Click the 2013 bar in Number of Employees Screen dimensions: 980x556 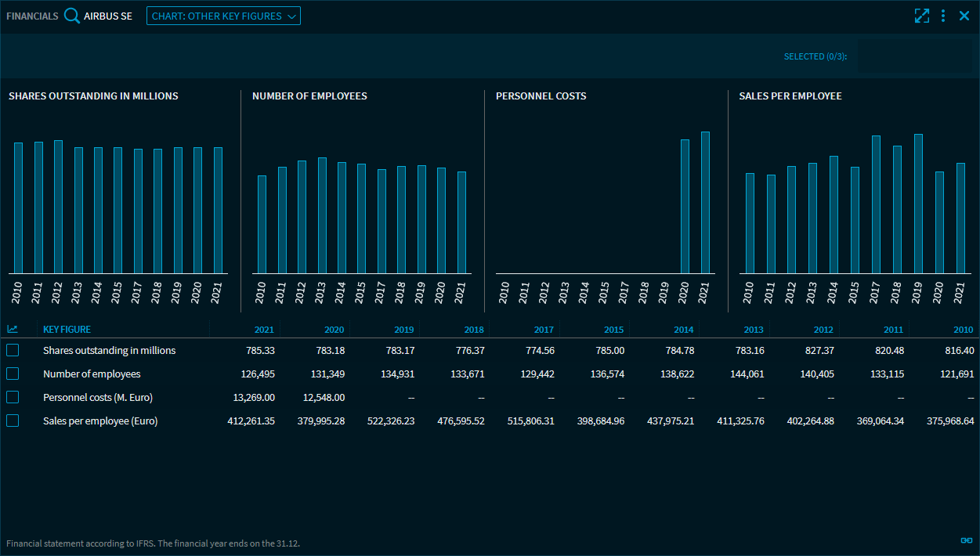pos(322,215)
